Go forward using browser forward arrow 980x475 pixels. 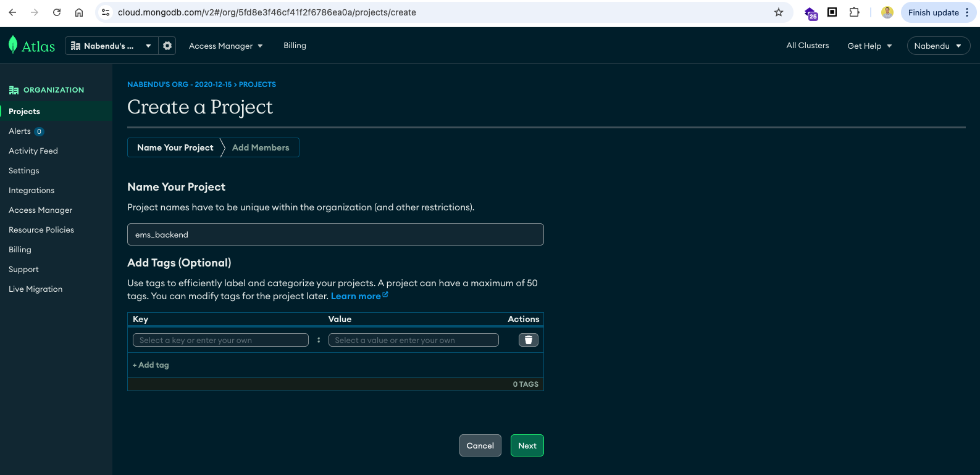click(x=35, y=12)
